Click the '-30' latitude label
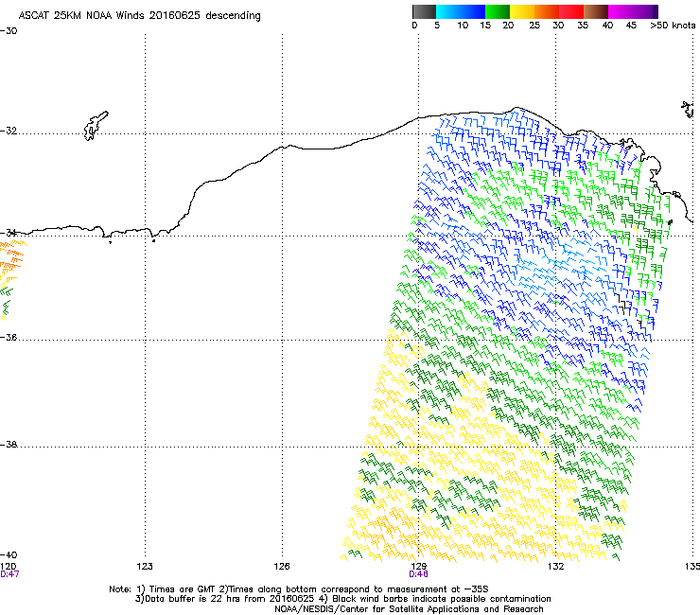Viewport: 700px width, 615px height. pos(9,31)
